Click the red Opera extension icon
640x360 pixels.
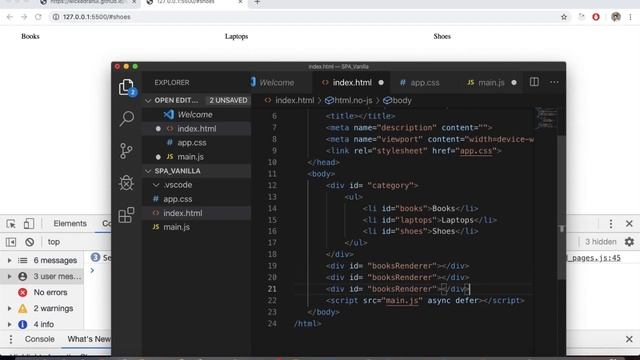click(596, 17)
